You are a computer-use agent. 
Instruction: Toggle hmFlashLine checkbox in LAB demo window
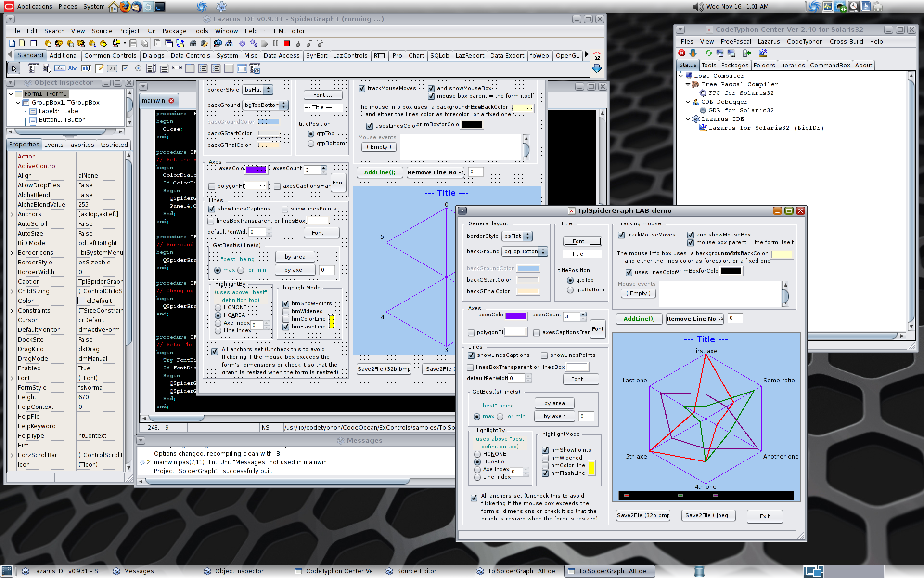tap(545, 473)
